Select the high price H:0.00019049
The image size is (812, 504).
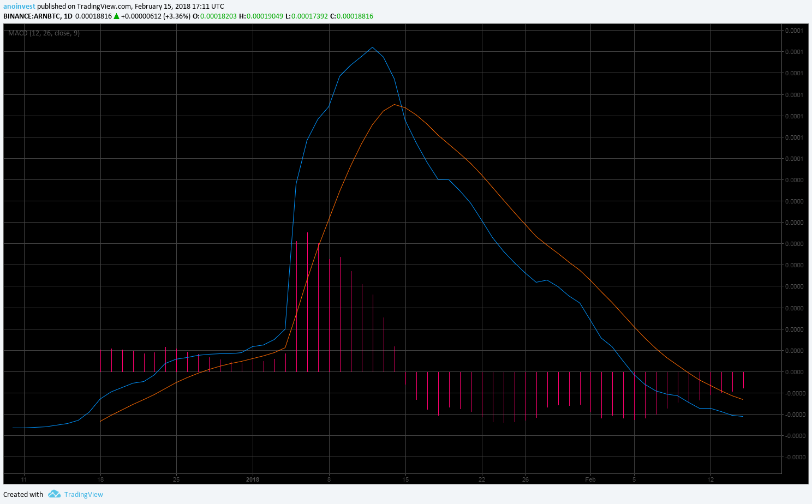pyautogui.click(x=261, y=16)
